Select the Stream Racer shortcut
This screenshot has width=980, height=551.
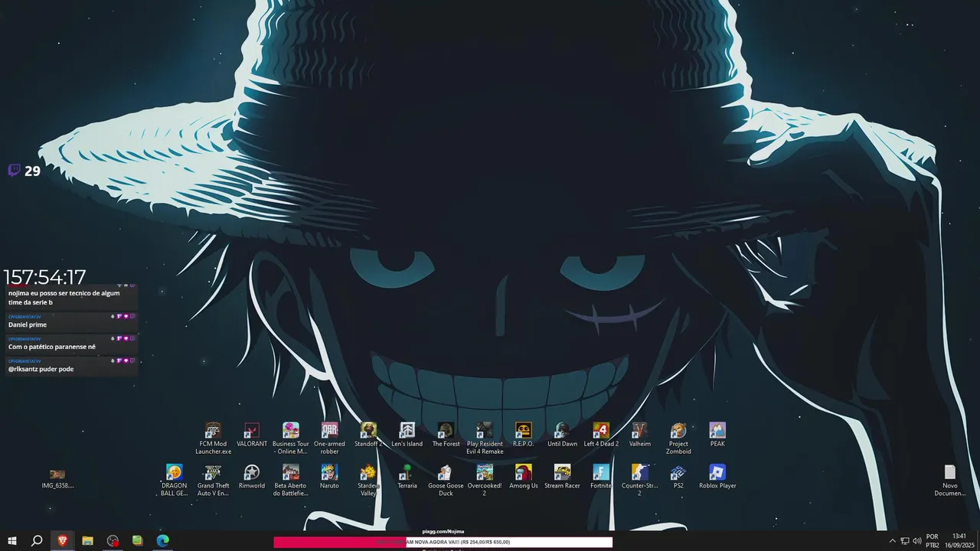click(x=563, y=476)
